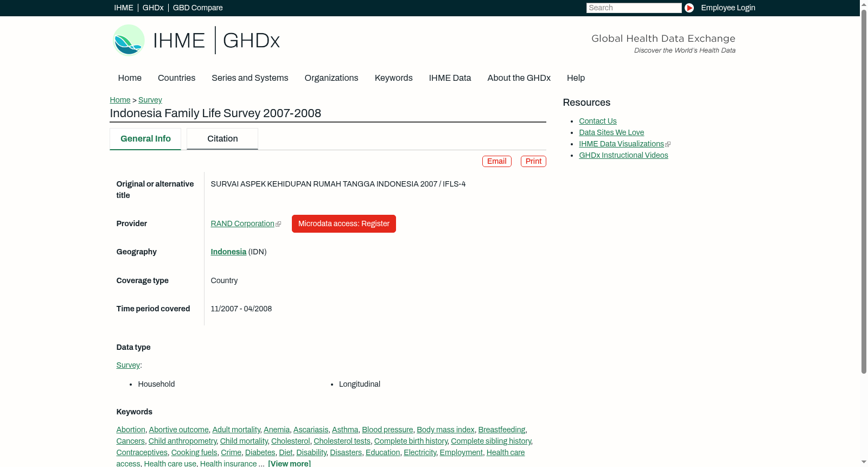Click external link icon beside RAND Corporation
868x467 pixels.
pyautogui.click(x=278, y=224)
